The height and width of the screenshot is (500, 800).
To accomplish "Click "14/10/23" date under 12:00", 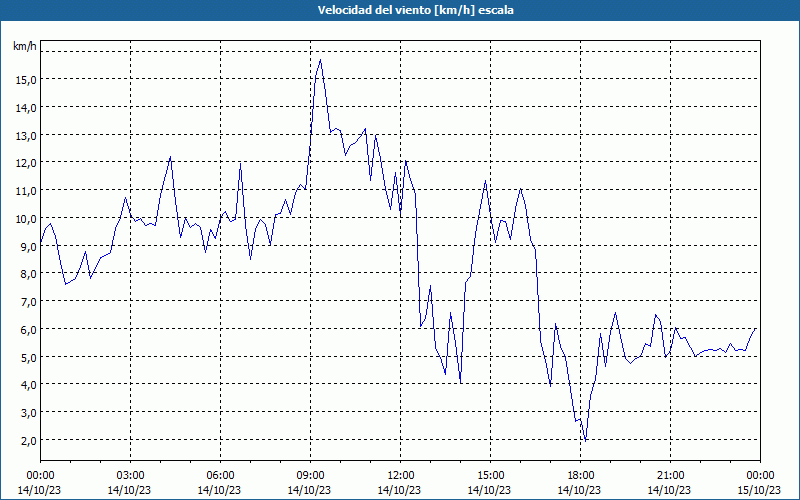I will [x=399, y=491].
